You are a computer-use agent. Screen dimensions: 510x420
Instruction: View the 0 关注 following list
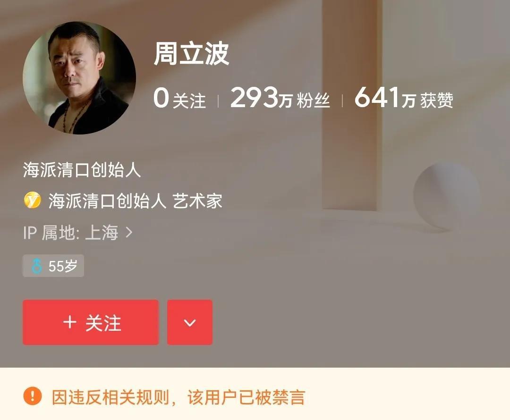pos(179,98)
